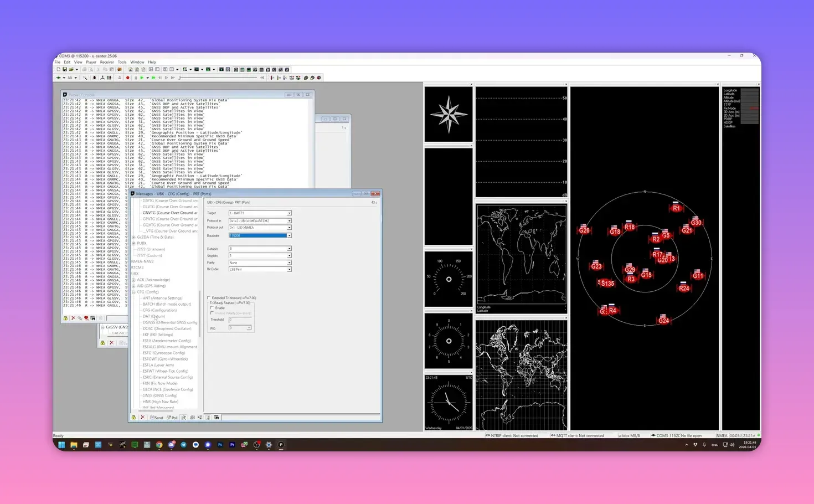Click the red X icon in Messages toolbar

(142, 418)
